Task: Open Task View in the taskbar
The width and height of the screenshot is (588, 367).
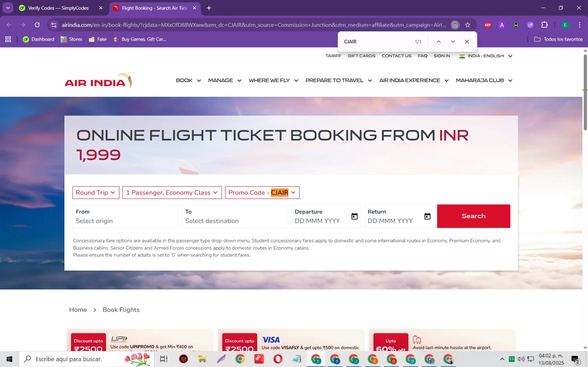Action: coord(164,359)
